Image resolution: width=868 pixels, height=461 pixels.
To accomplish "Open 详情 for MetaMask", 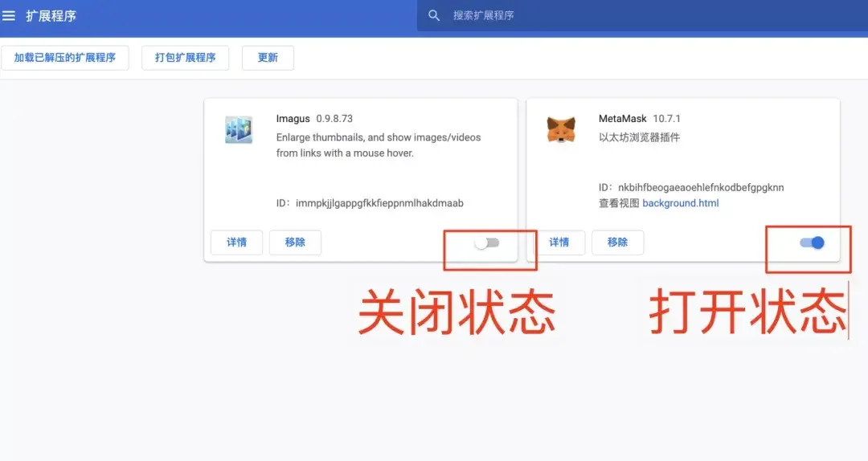I will click(x=559, y=243).
